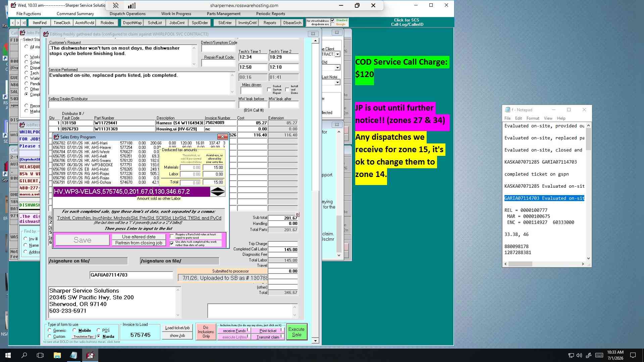The width and height of the screenshot is (644, 362).
Task: Click the last-record navigation arrow in the toolbar
Action: 23,23
